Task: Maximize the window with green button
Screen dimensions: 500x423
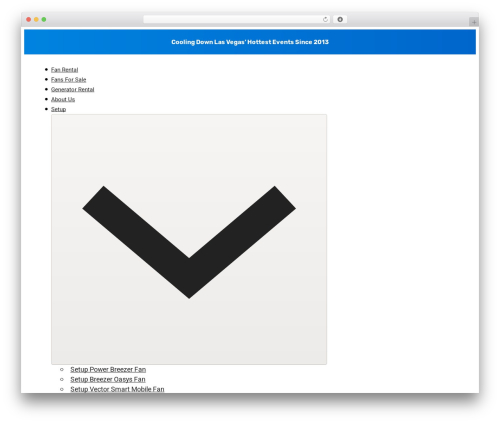Action: (44, 19)
